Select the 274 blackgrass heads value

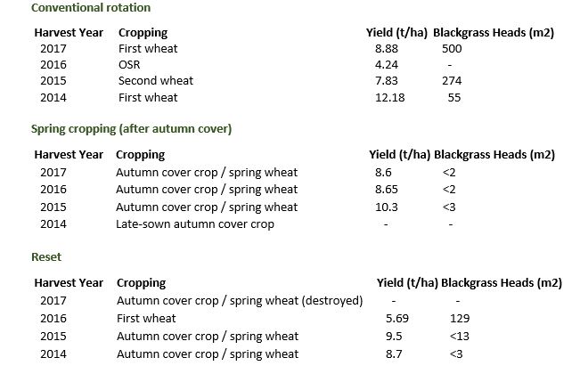click(452, 81)
